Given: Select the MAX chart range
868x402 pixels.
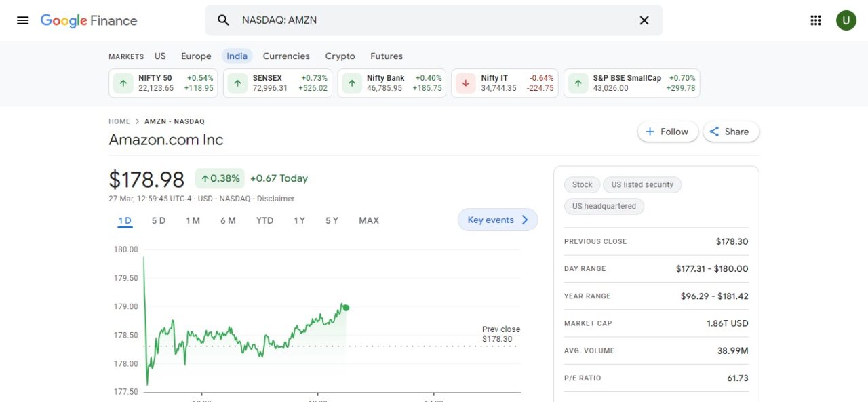Looking at the screenshot, I should [x=369, y=220].
